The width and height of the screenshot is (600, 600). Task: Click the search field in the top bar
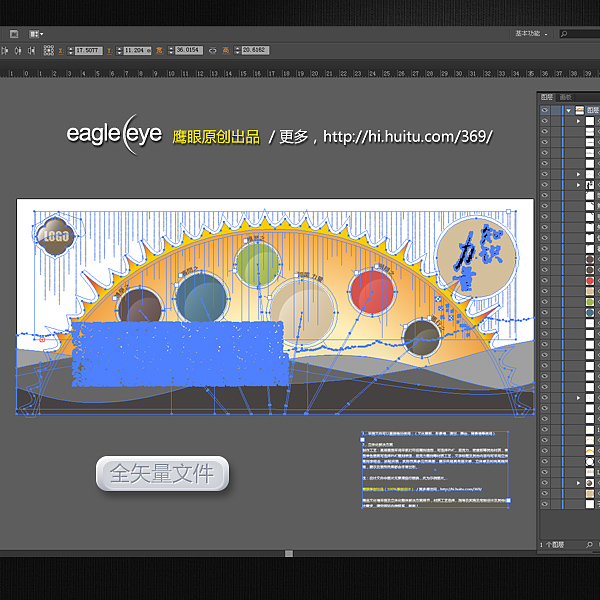pos(580,34)
